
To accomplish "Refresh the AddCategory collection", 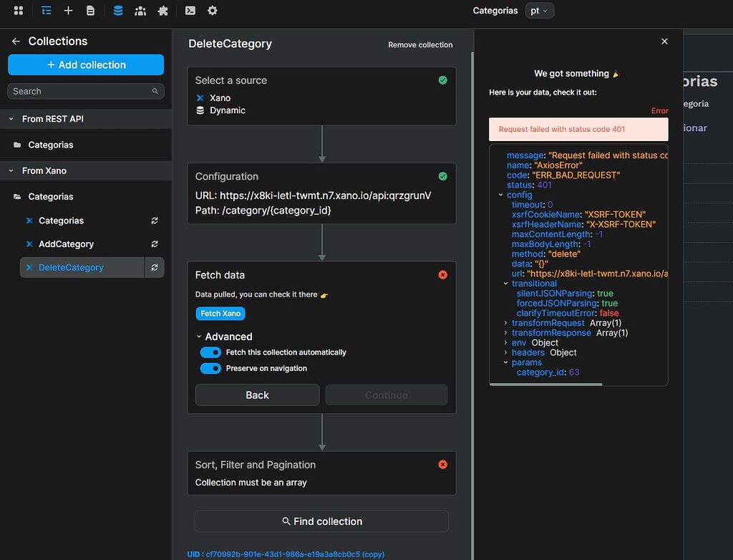I will tap(155, 244).
